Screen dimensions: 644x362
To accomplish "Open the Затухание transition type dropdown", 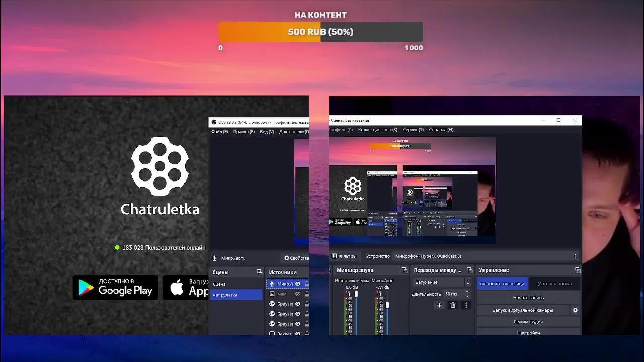I will 442,282.
